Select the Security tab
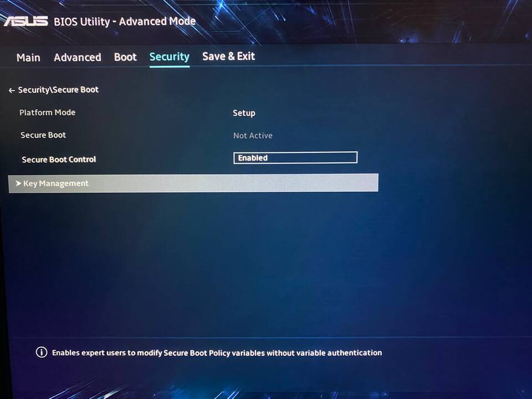The image size is (532, 399). tap(170, 57)
